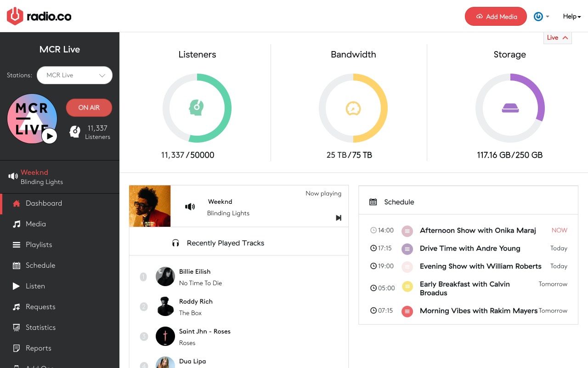588x368 pixels.
Task: Click the NOW label in schedule
Action: (559, 230)
